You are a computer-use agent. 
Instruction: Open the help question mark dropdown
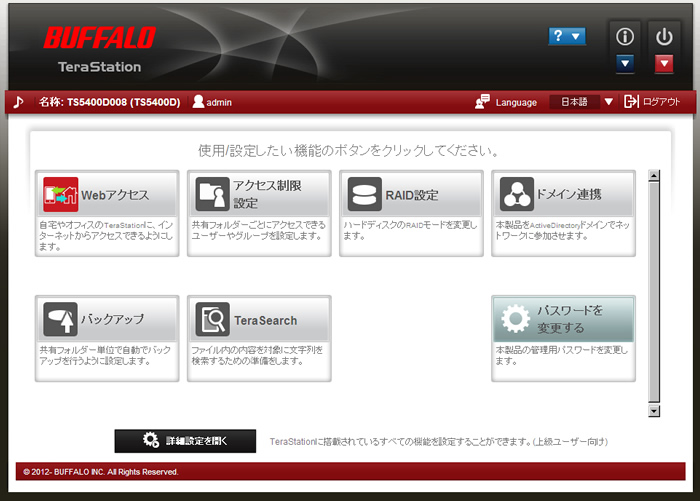tap(567, 36)
